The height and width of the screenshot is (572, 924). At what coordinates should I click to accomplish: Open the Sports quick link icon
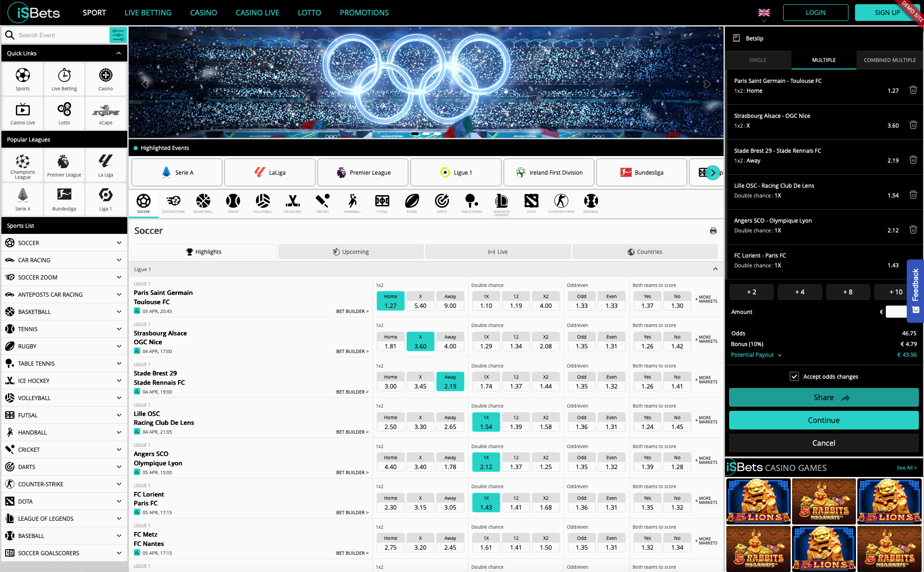point(22,79)
